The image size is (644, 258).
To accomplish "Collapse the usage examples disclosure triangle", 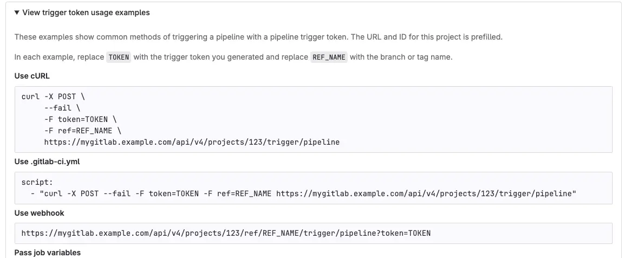I will (x=17, y=12).
